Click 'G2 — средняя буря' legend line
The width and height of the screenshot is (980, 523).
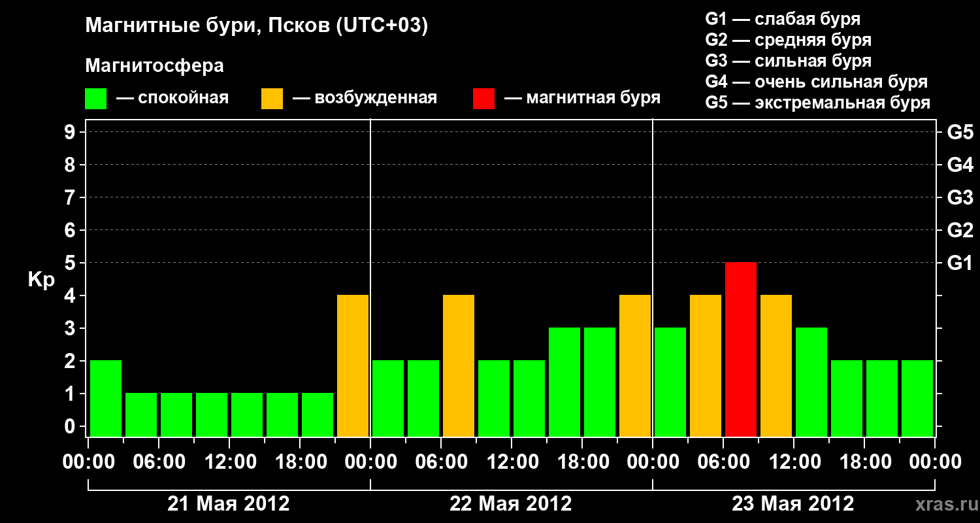click(x=789, y=40)
